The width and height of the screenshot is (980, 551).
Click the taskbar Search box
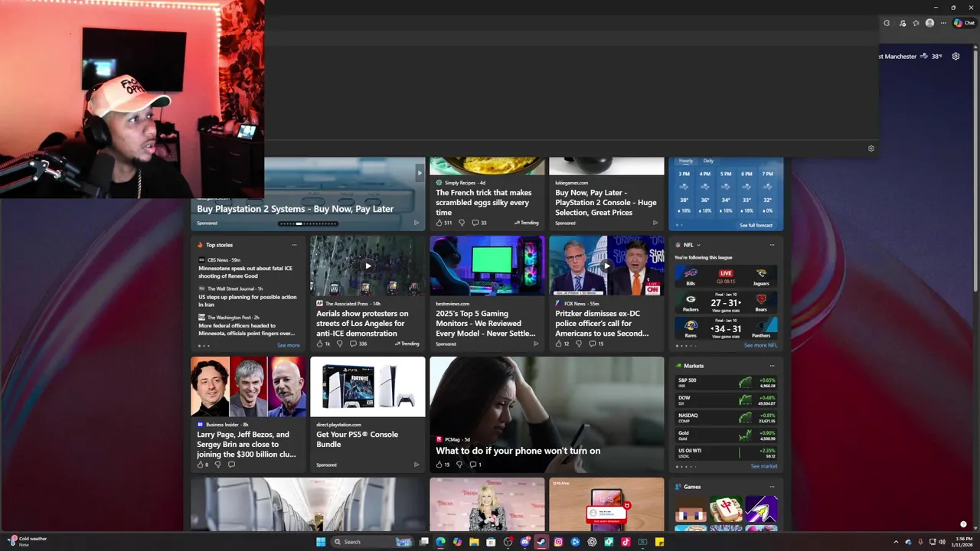[373, 542]
